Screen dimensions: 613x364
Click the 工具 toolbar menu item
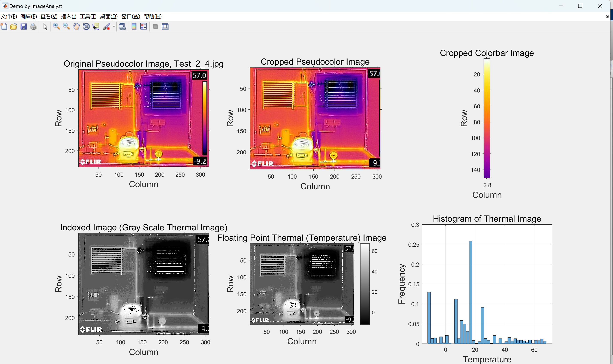pyautogui.click(x=87, y=16)
